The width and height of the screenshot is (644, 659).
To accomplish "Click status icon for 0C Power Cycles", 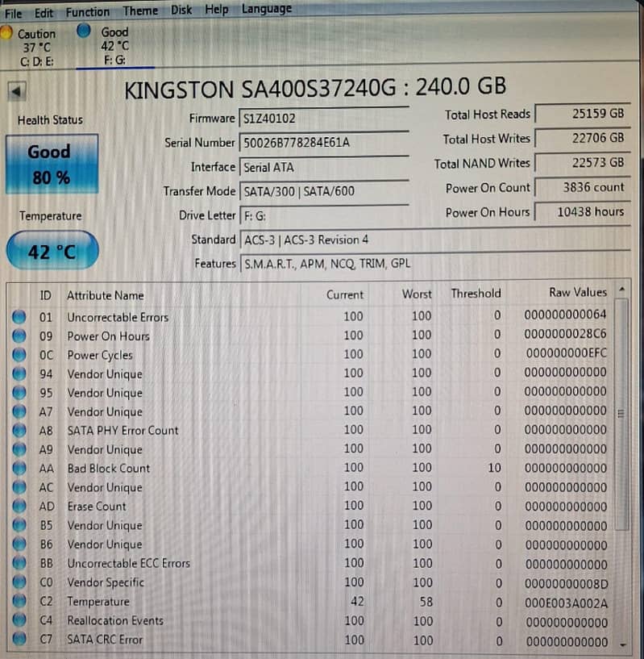I will [19, 355].
